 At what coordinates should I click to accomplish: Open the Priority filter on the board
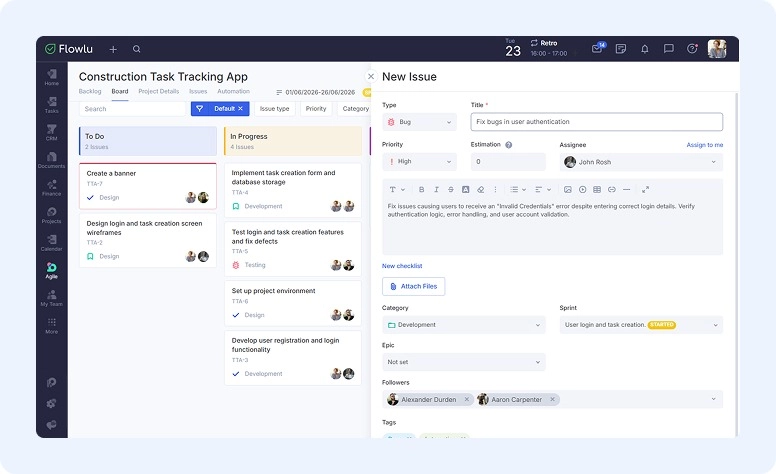click(x=316, y=108)
